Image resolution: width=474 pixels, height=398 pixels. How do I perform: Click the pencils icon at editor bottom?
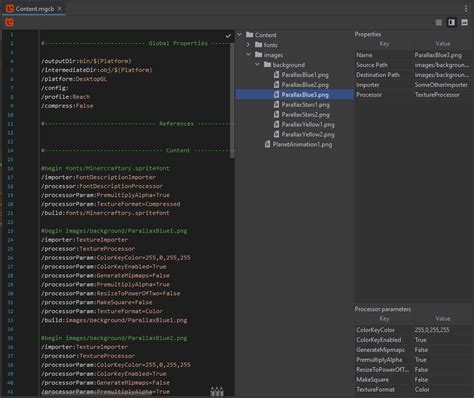point(217,391)
